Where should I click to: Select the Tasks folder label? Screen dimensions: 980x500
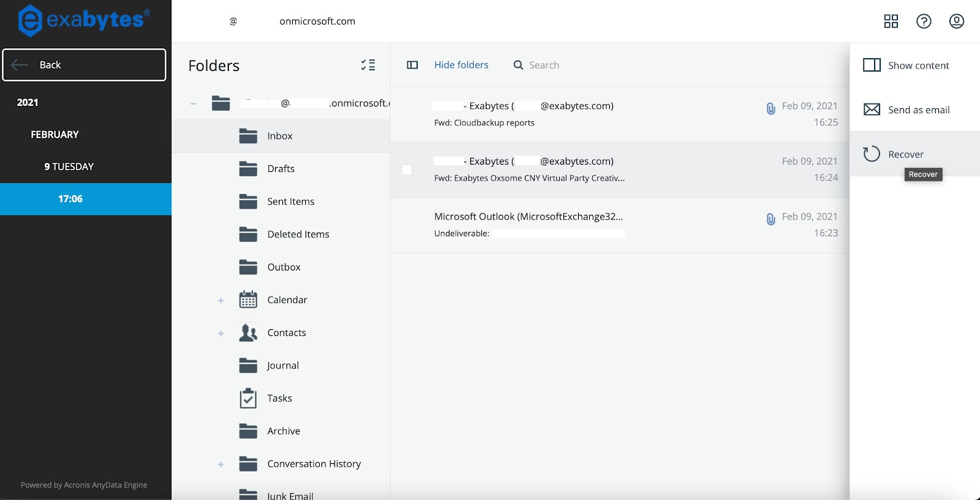[280, 398]
